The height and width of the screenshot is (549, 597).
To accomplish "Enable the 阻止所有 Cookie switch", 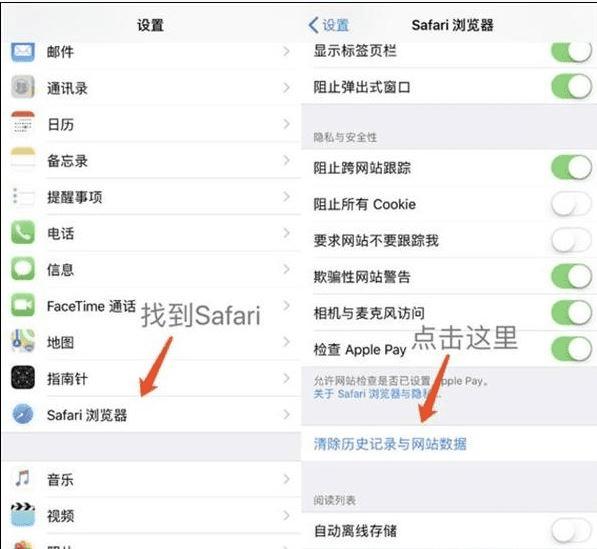I will [571, 204].
